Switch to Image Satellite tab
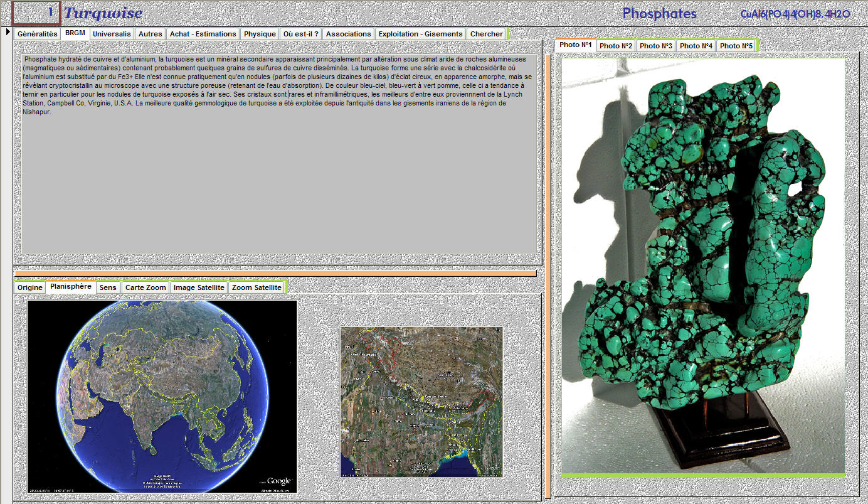Viewport: 868px width, 504px height. click(x=199, y=287)
